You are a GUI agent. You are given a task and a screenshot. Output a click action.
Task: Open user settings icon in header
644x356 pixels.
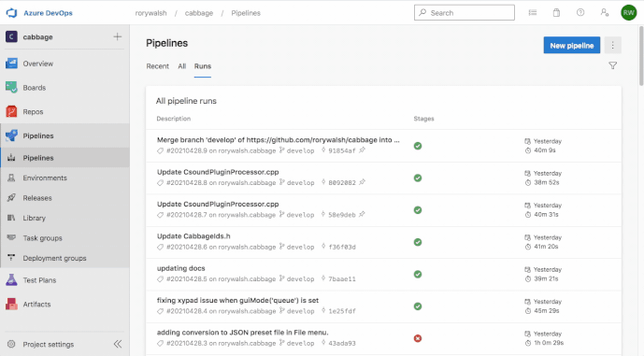pos(605,13)
